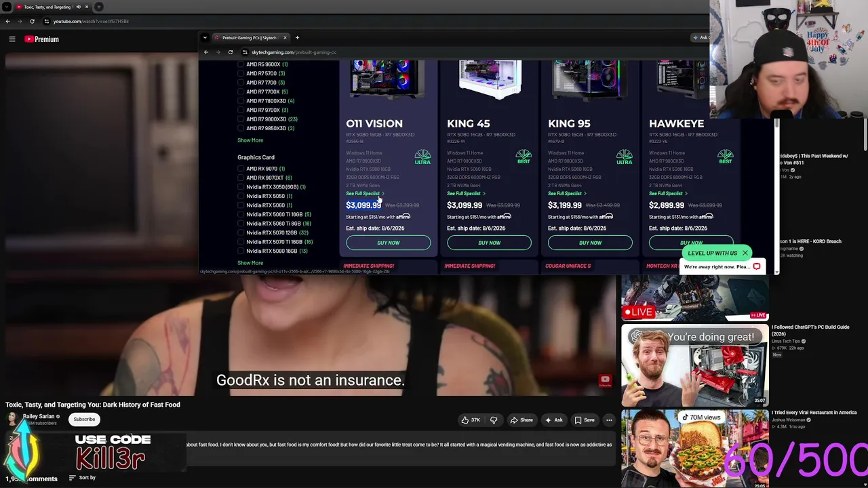The width and height of the screenshot is (868, 488).
Task: Open more actions menu under the video
Action: tap(609, 420)
